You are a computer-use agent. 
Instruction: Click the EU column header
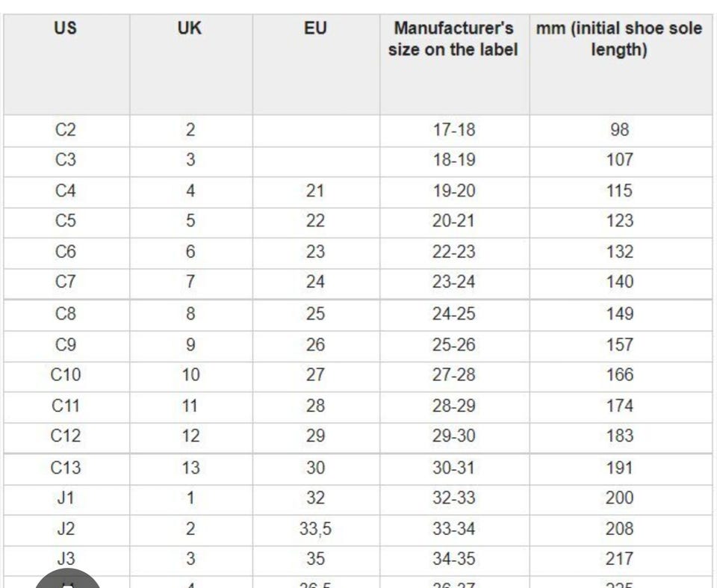pyautogui.click(x=315, y=28)
